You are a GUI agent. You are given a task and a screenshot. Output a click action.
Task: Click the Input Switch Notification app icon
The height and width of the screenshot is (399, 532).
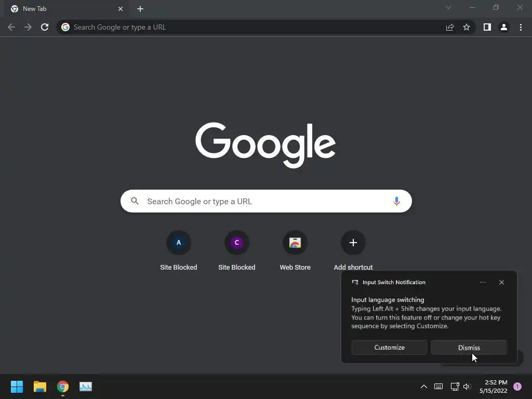[x=355, y=282]
